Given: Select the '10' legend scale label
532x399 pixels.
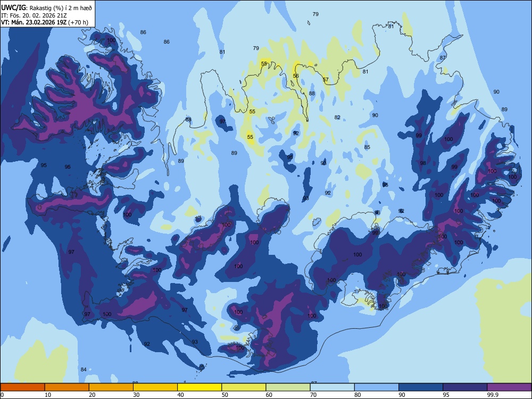Looking at the screenshot, I should [x=48, y=395].
